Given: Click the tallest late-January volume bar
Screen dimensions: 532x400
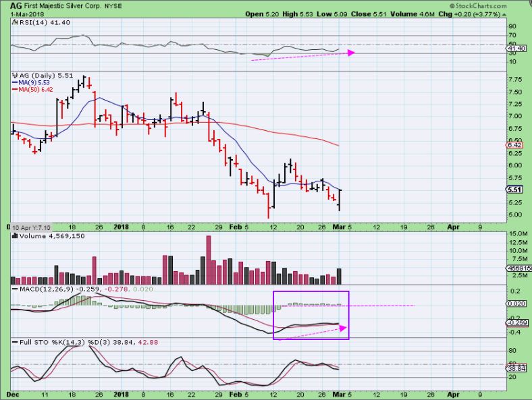Looking at the screenshot, I should (209, 260).
